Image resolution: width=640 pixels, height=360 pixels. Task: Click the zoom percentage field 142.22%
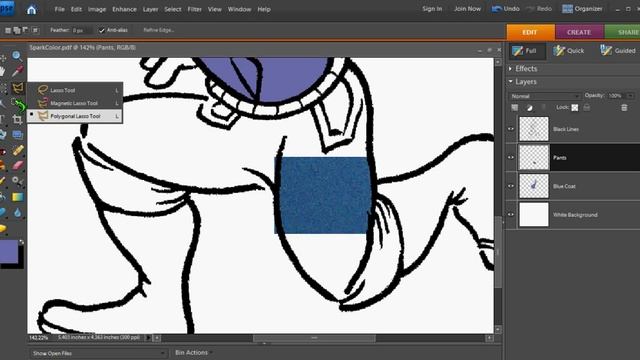[39, 338]
